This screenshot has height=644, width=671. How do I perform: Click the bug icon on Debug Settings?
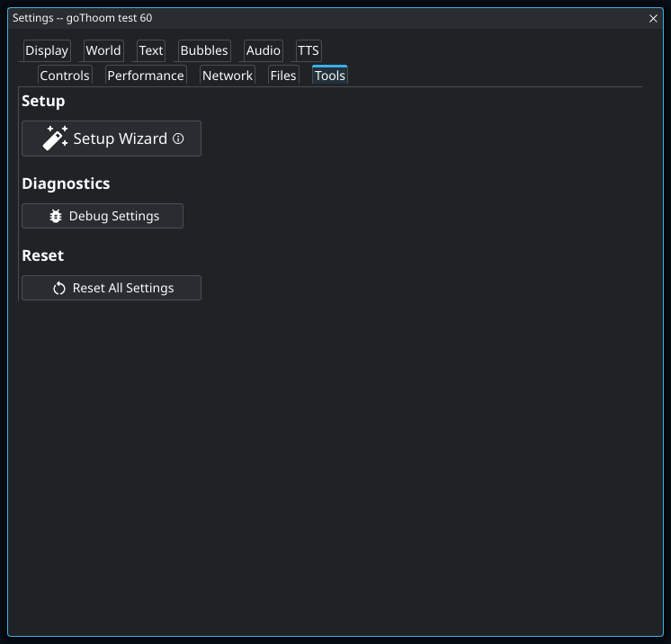[56, 216]
